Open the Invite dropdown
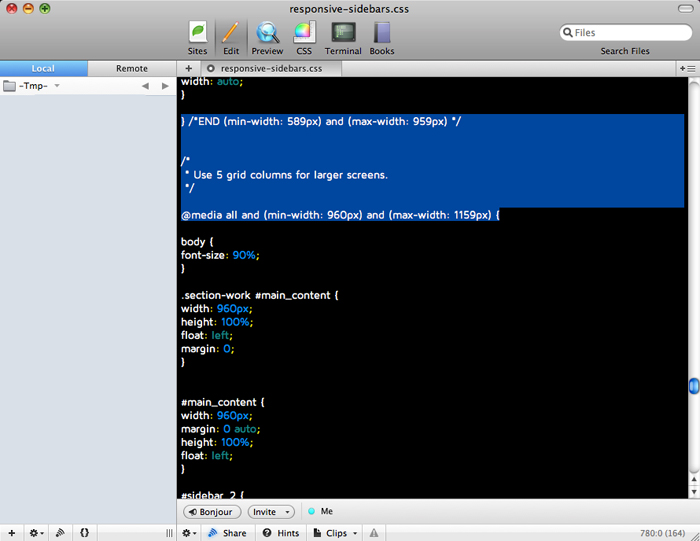 [271, 512]
